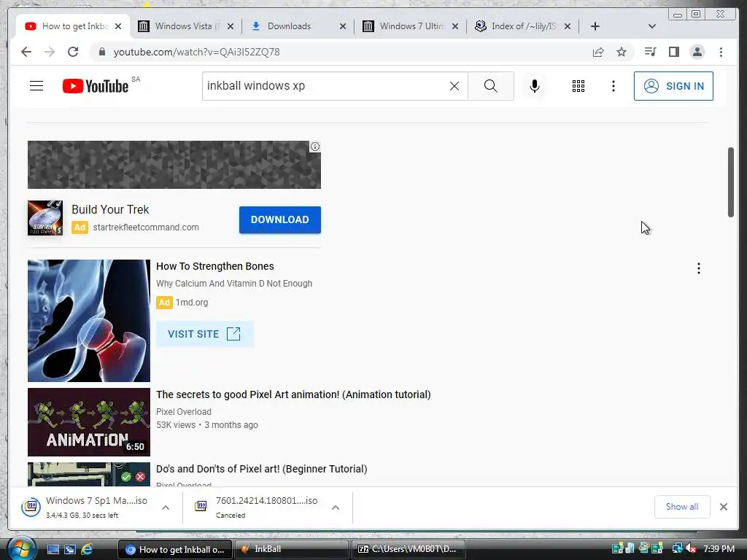Open the YouTube apps grid
Screen dimensions: 747x560
[x=578, y=86]
